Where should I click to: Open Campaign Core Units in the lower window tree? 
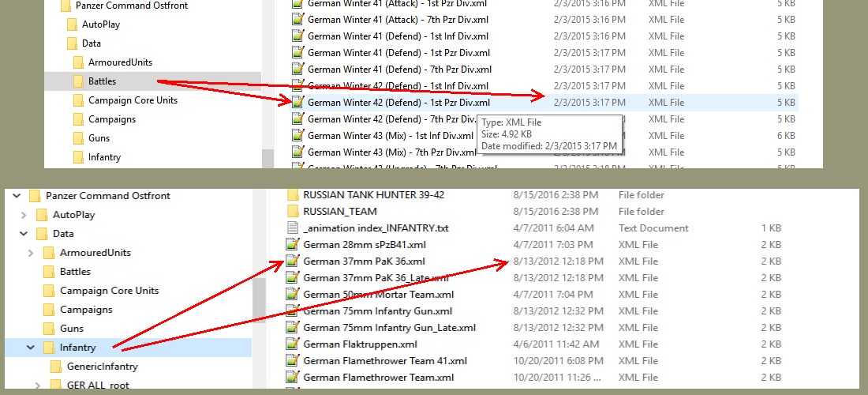pos(110,290)
